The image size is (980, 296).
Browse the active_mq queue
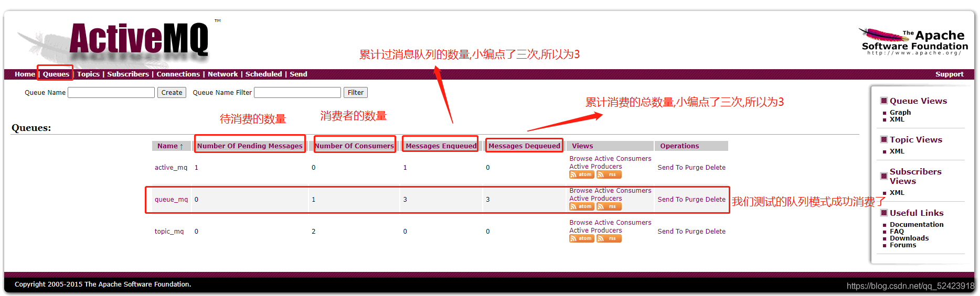581,159
